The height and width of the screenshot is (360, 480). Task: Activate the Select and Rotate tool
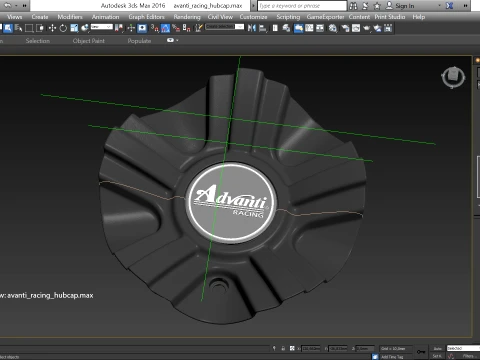pos(63,28)
